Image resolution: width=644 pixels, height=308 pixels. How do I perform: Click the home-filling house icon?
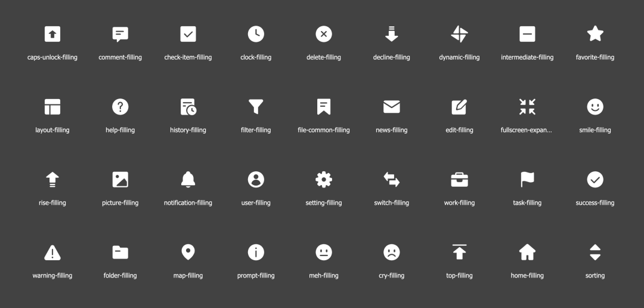527,252
